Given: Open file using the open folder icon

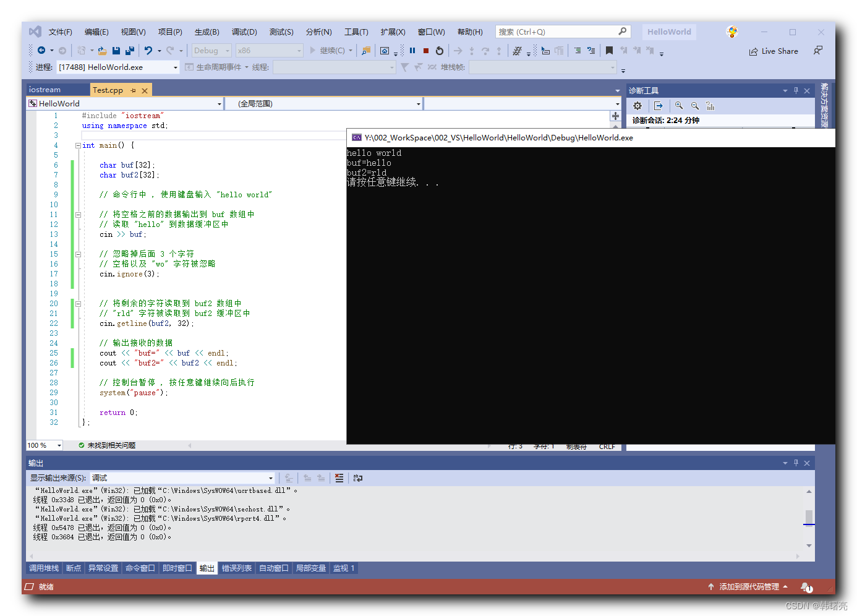Looking at the screenshot, I should (103, 51).
